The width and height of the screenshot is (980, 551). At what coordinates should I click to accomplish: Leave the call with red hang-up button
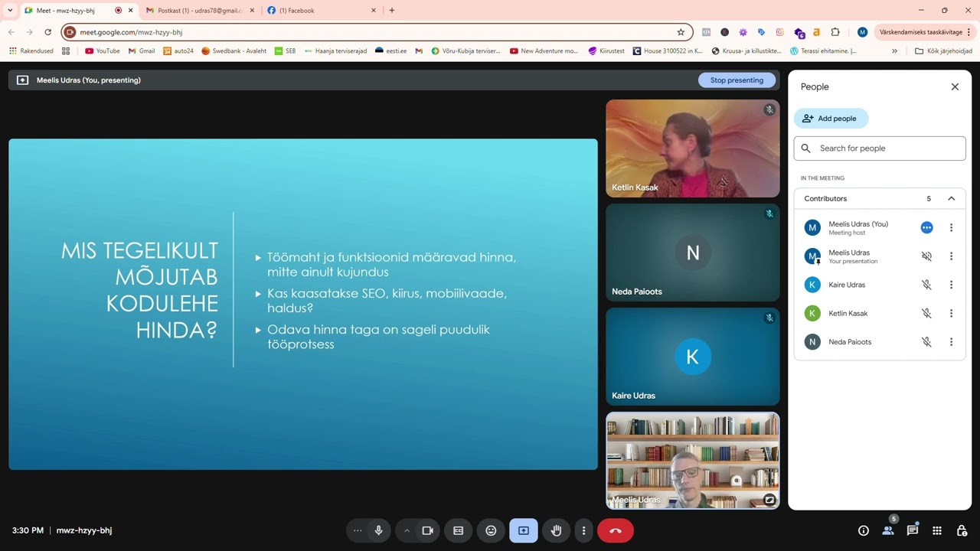point(616,530)
